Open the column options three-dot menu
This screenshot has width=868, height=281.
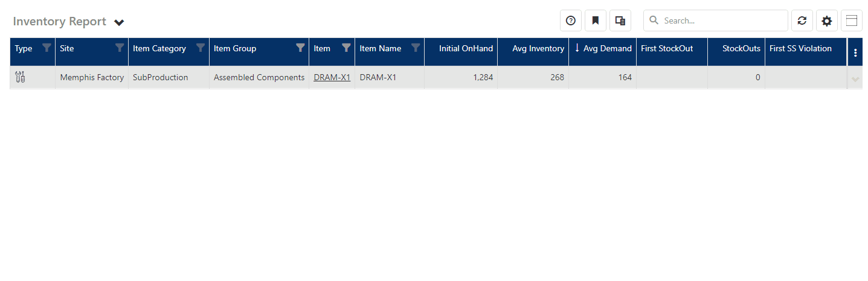[x=855, y=52]
